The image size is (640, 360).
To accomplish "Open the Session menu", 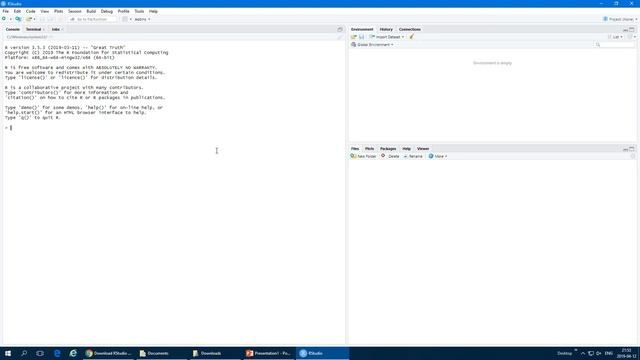I will (75, 11).
